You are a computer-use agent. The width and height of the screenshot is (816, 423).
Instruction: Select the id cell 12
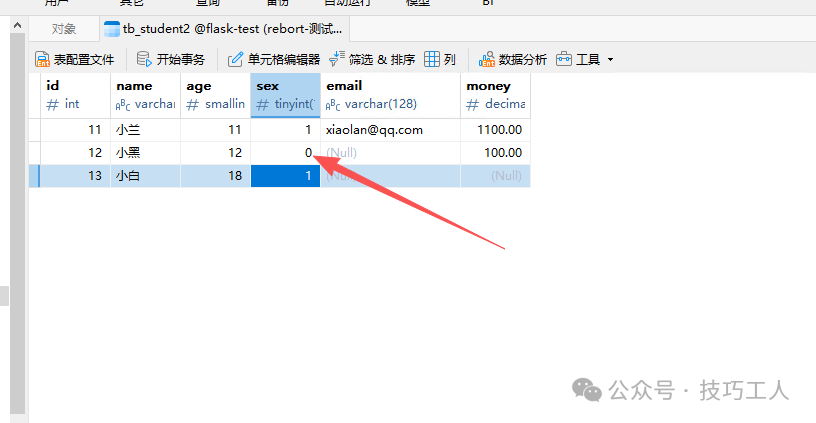75,153
